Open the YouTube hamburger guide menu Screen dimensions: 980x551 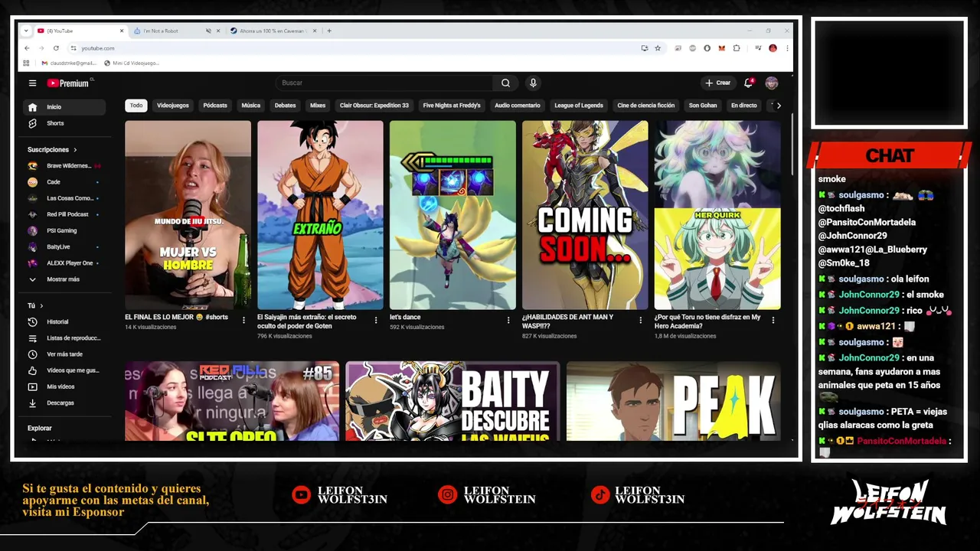click(32, 83)
